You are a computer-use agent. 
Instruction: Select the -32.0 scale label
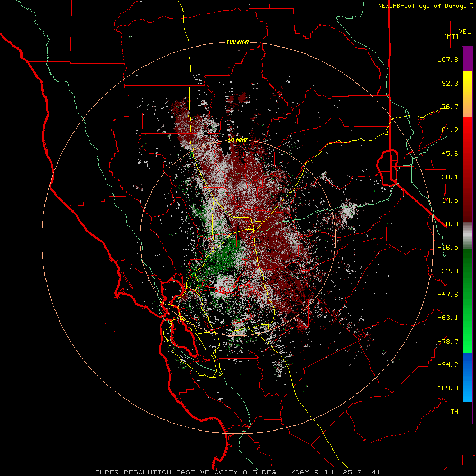pyautogui.click(x=448, y=271)
